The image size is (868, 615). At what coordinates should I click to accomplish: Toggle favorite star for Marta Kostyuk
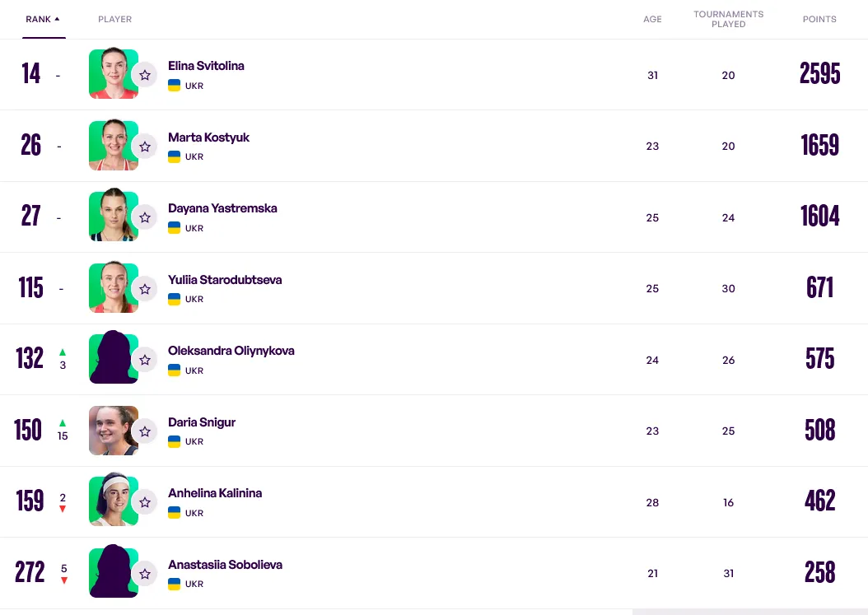145,147
